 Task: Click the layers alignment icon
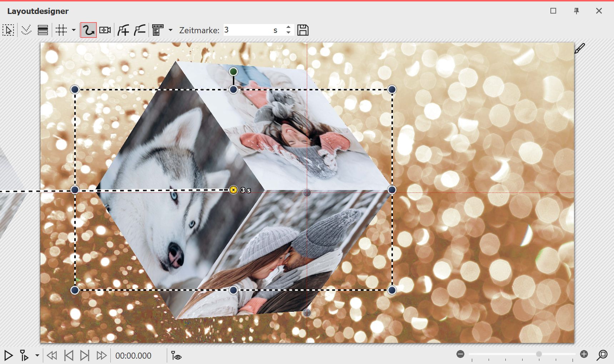[x=43, y=30]
